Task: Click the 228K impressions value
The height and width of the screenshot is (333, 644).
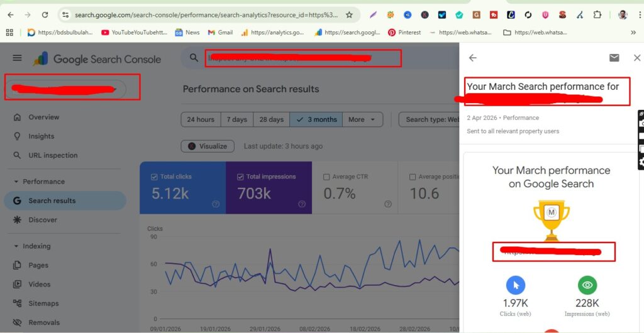Action: (x=587, y=303)
